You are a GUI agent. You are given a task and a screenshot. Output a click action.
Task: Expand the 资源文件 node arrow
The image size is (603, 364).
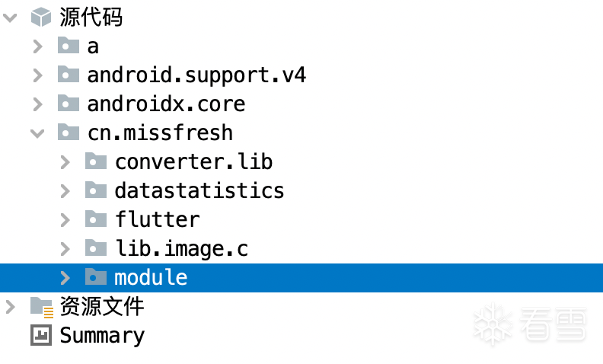(x=10, y=307)
